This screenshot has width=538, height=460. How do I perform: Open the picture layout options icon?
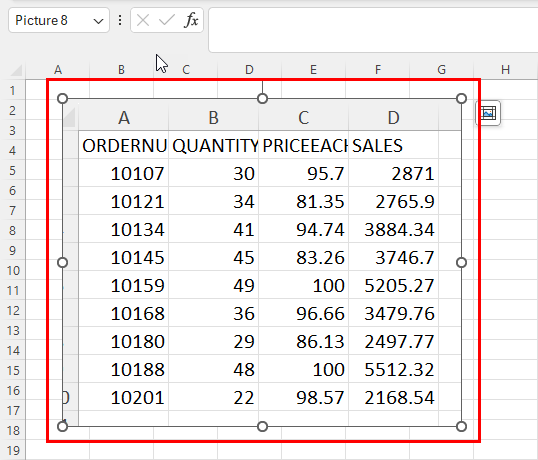(x=488, y=113)
